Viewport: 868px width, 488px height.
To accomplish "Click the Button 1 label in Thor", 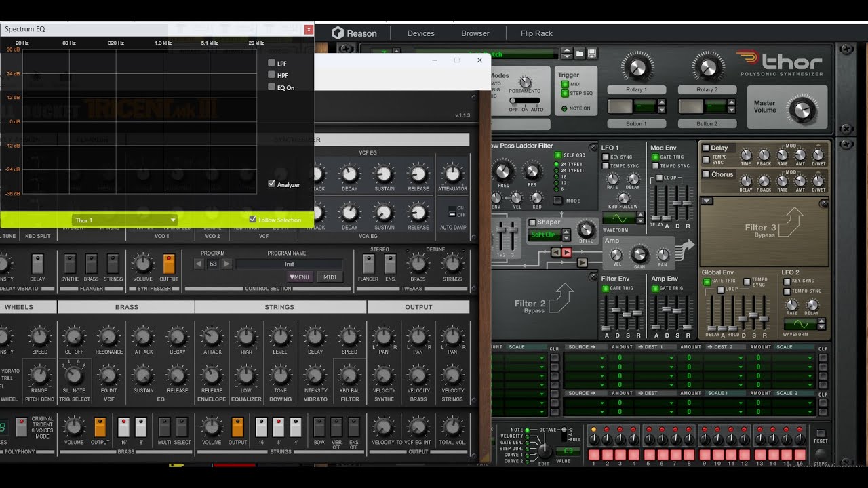I will 636,124.
